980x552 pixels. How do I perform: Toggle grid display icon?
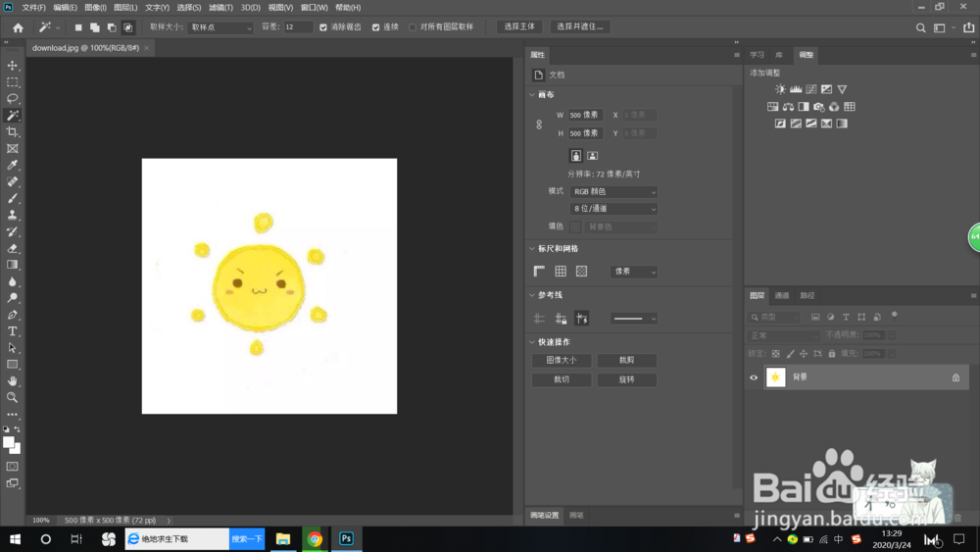point(561,272)
